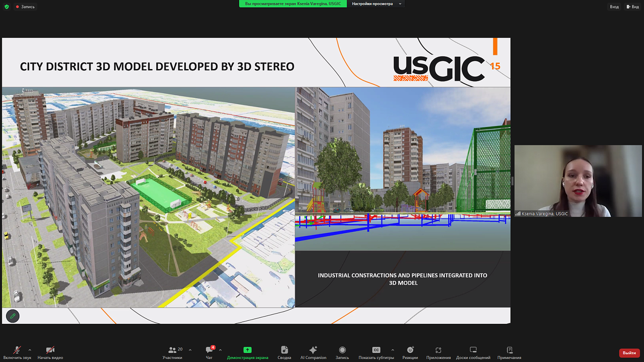The image size is (644, 362).
Task: Open Приложения apps panel
Action: 438,353
